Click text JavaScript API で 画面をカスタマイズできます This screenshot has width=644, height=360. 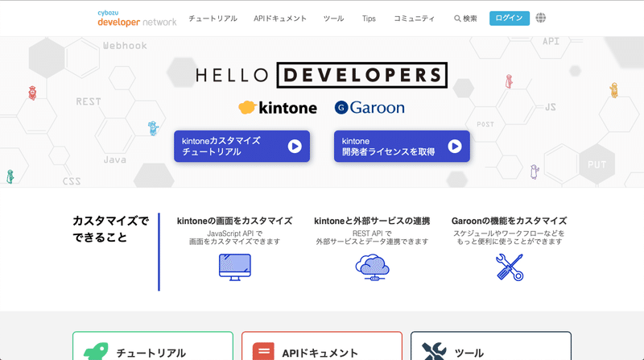point(234,238)
